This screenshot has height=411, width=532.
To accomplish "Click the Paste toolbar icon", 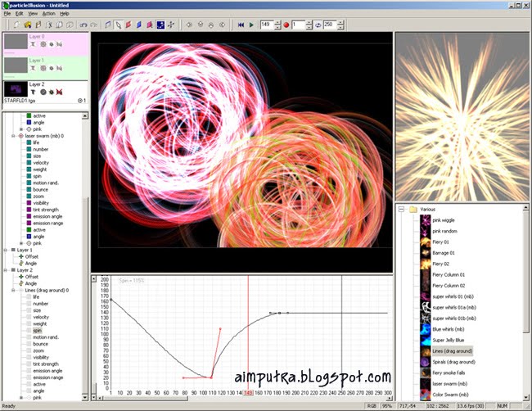I will coord(70,25).
